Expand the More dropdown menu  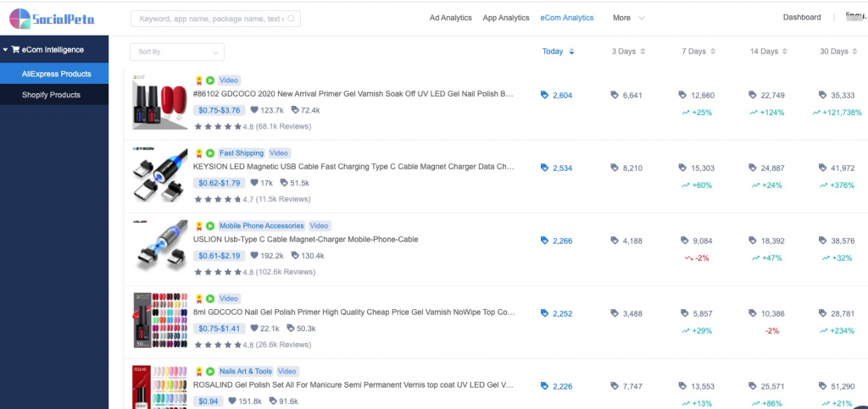(x=628, y=18)
